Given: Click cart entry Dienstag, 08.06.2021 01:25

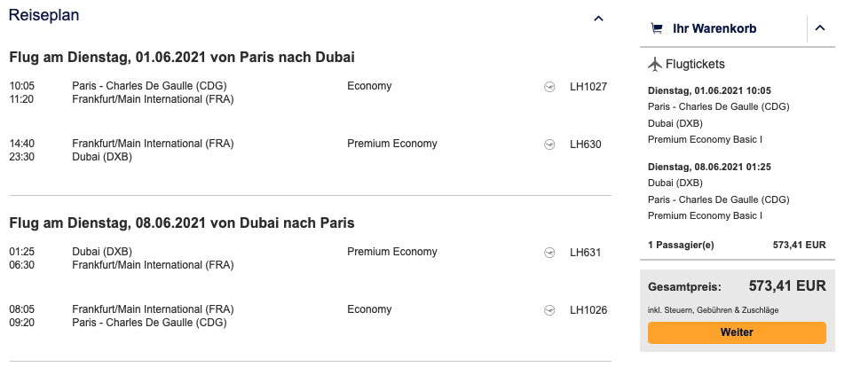Looking at the screenshot, I should 709,167.
